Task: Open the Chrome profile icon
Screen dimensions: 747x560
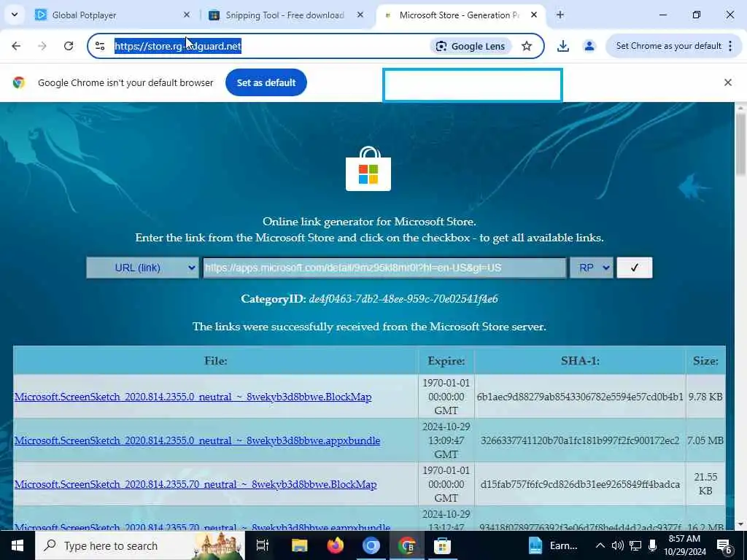Action: coord(589,46)
